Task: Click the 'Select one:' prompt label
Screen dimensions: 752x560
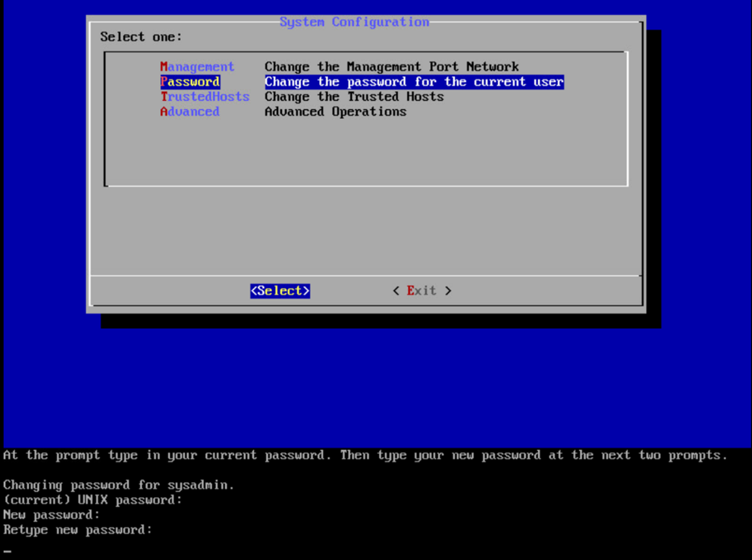Action: tap(141, 37)
